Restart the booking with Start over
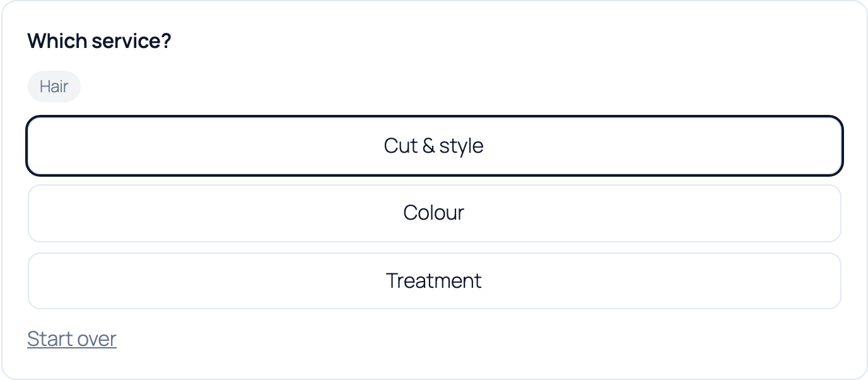 pyautogui.click(x=72, y=339)
